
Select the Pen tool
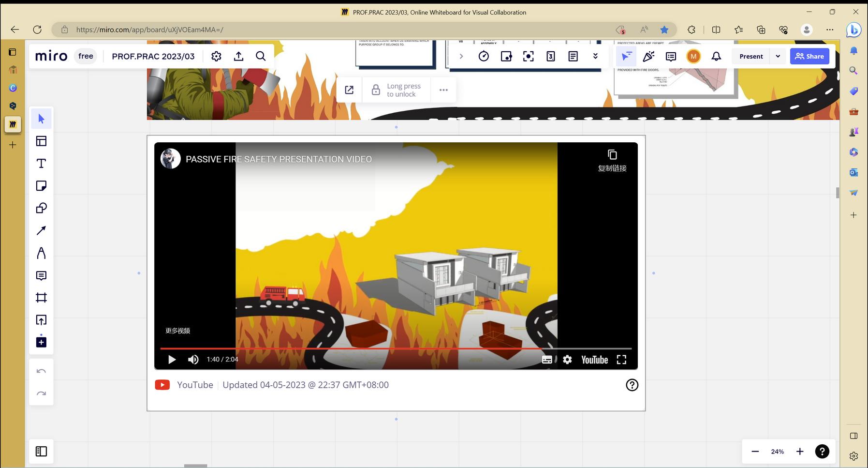click(x=41, y=253)
